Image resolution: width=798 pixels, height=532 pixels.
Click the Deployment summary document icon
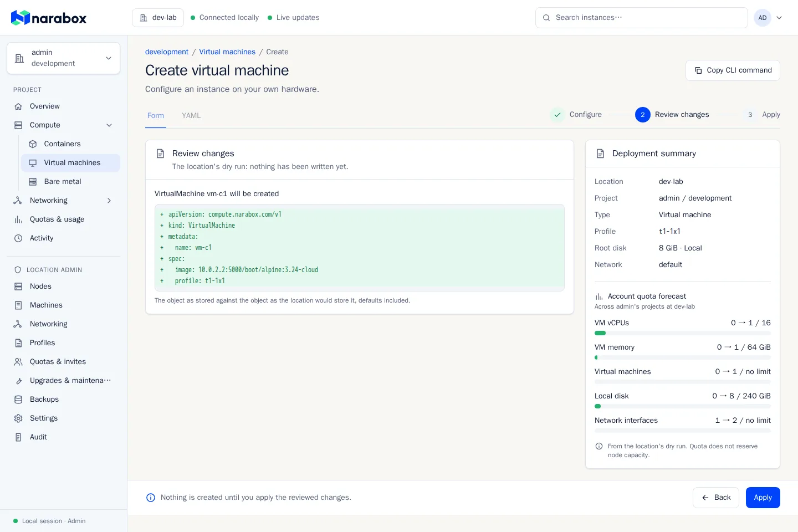tap(600, 154)
